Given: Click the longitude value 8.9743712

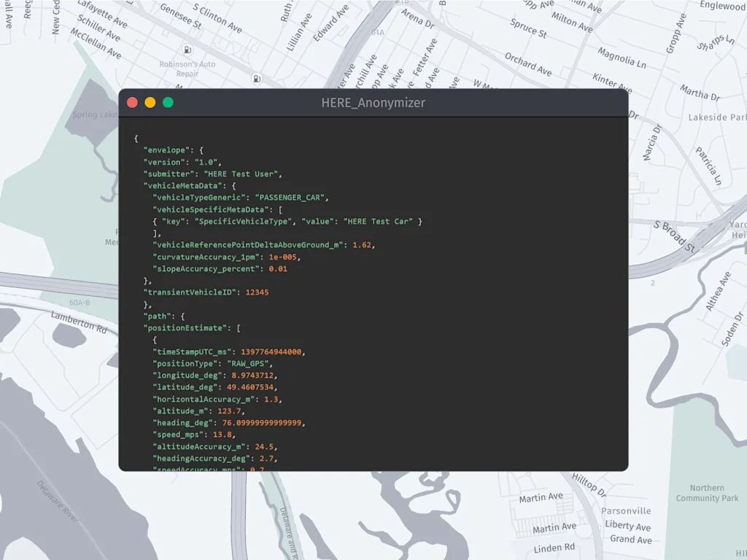Looking at the screenshot, I should pyautogui.click(x=252, y=376).
